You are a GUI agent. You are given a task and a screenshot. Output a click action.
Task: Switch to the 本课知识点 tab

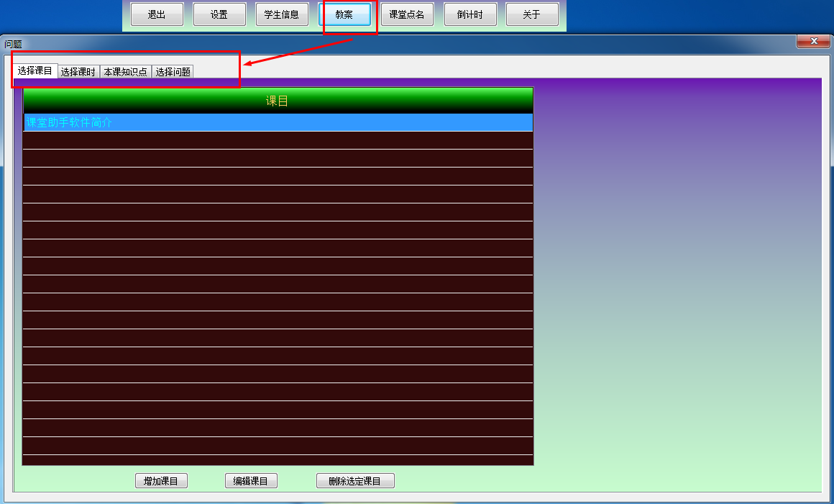126,72
